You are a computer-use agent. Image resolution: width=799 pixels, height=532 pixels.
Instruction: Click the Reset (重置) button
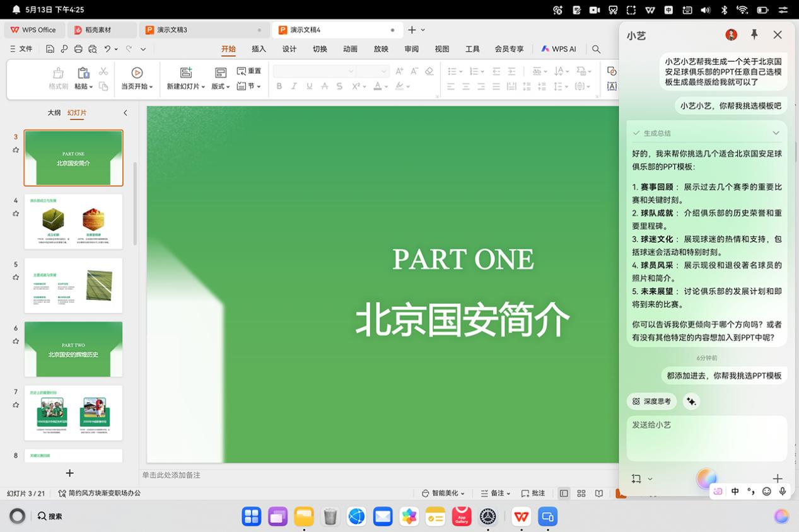(249, 71)
